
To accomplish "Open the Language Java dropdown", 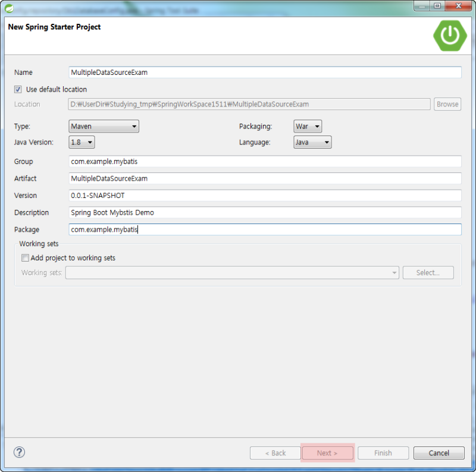I will coord(312,142).
